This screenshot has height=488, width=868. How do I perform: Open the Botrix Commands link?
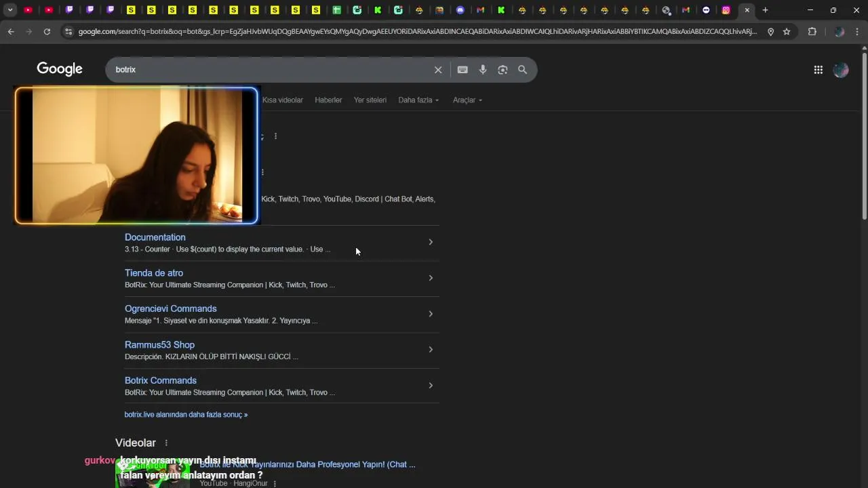coord(161,381)
